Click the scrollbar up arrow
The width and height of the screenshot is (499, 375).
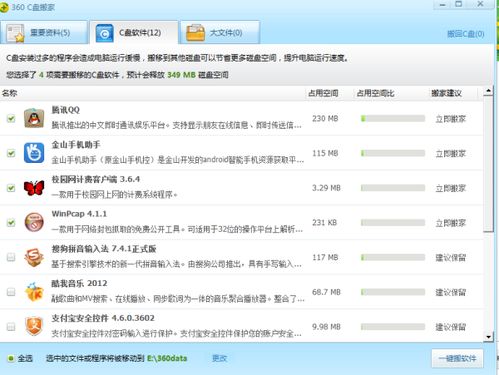[488, 91]
